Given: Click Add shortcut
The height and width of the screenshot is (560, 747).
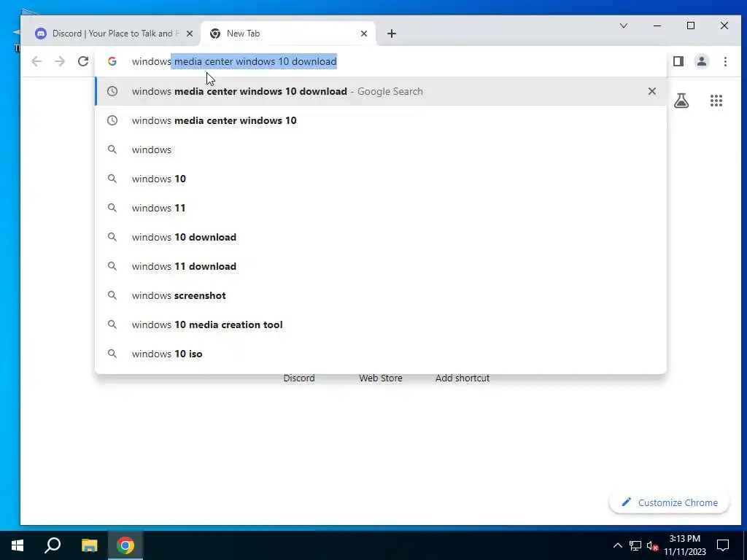Looking at the screenshot, I should pyautogui.click(x=462, y=378).
